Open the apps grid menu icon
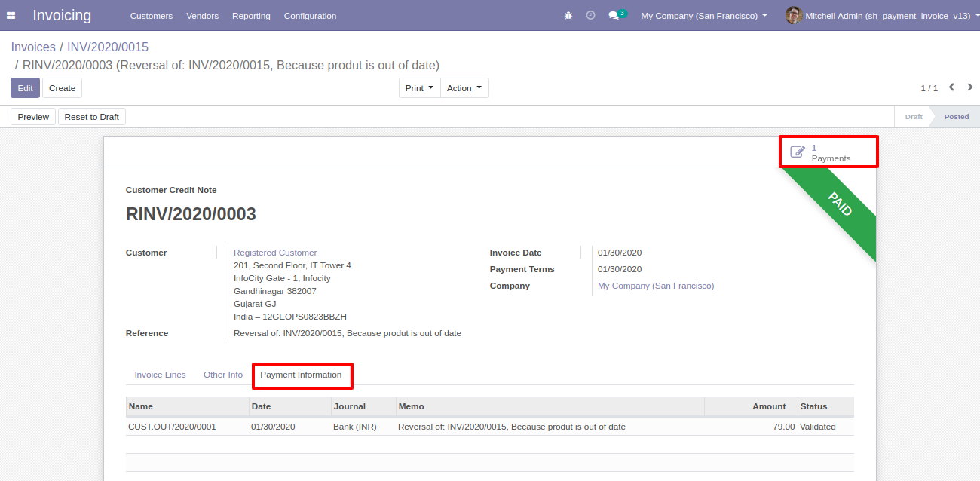 point(11,15)
